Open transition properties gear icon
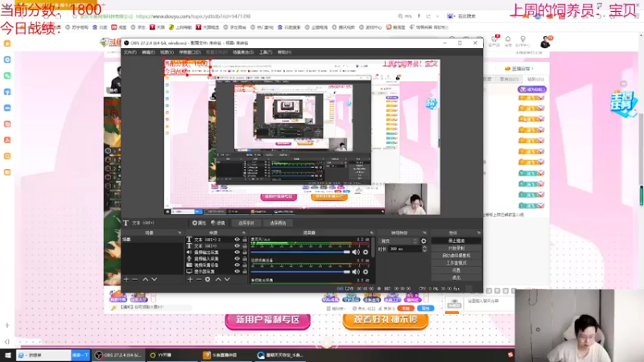 423,241
